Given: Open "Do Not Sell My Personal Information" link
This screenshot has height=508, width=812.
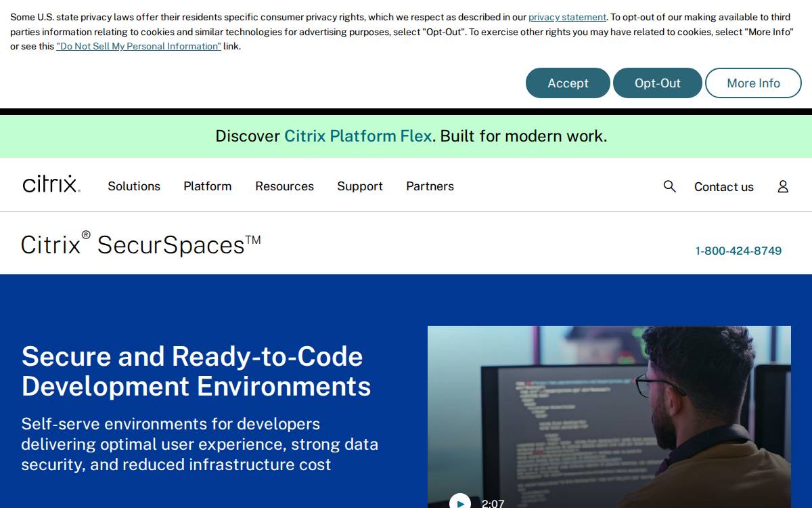Looking at the screenshot, I should coord(139,47).
